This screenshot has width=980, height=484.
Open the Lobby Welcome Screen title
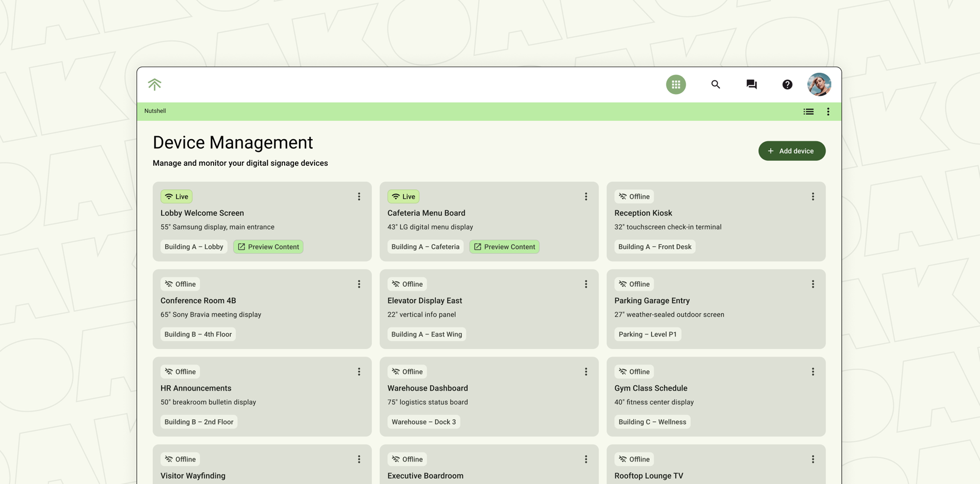tap(202, 213)
